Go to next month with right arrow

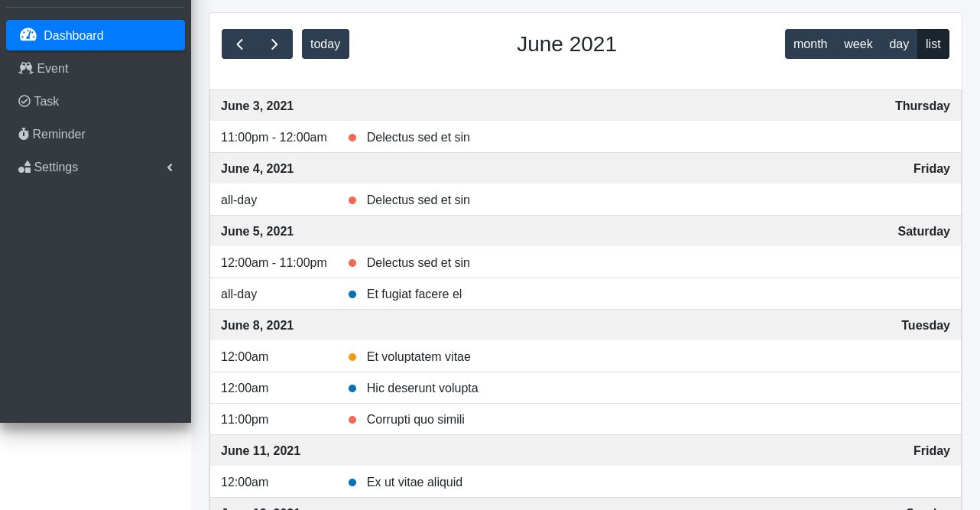click(274, 44)
